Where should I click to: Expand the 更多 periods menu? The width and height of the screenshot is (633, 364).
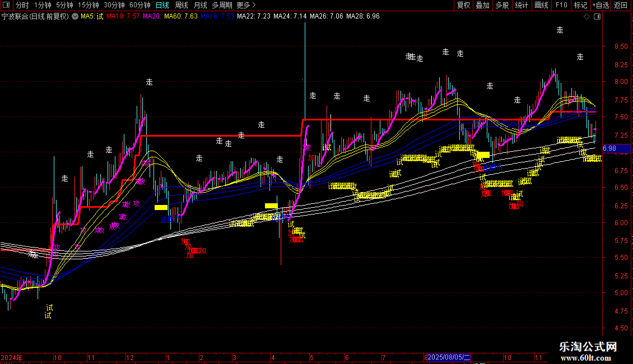(246, 5)
